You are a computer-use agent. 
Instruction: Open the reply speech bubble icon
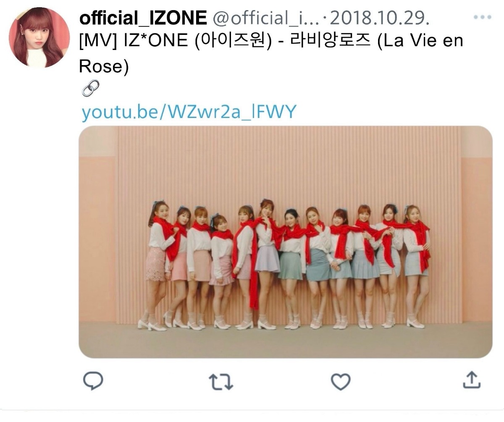coord(93,380)
